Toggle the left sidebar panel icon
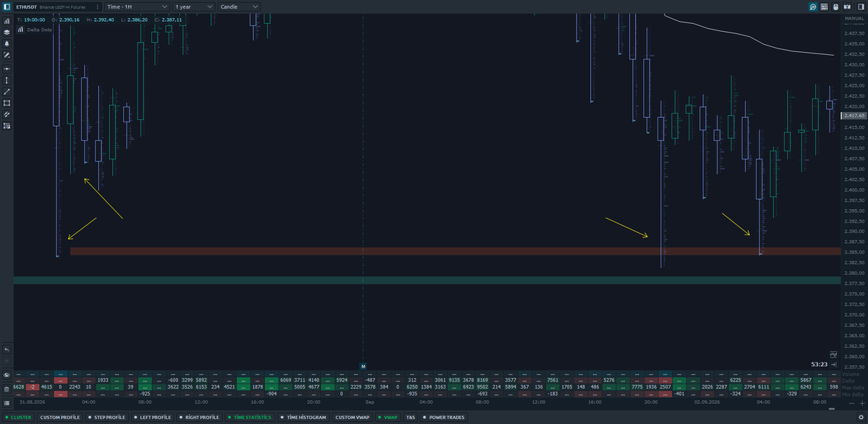 pos(7,7)
